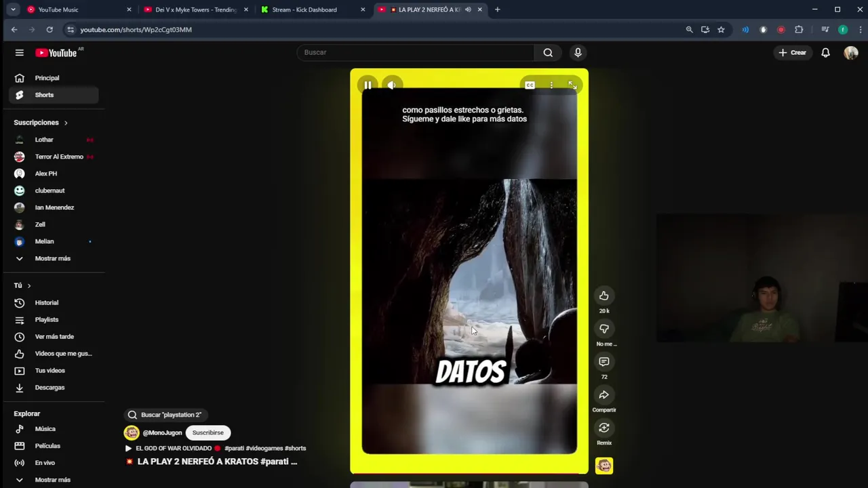Close the YouTube Music tab
This screenshot has width=868, height=488.
(129, 9)
